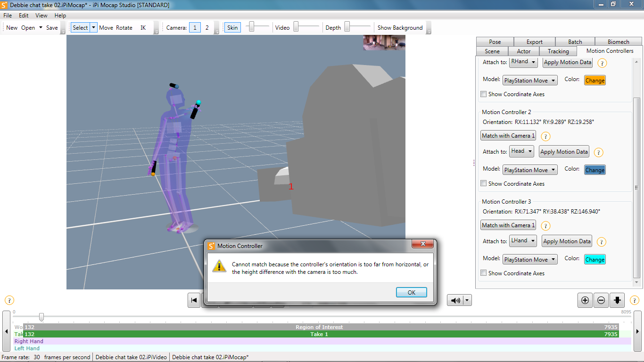Switch to the Export tab
The image size is (644, 362).
pyautogui.click(x=535, y=42)
